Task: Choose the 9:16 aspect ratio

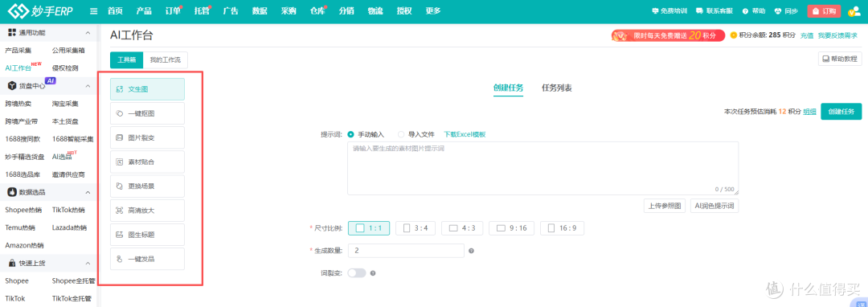Action: (x=511, y=228)
